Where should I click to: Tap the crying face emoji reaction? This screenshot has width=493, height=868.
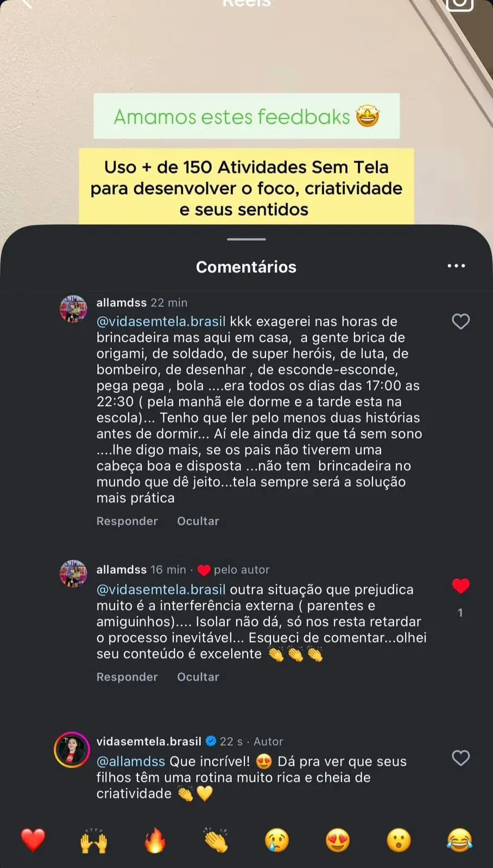(x=277, y=841)
